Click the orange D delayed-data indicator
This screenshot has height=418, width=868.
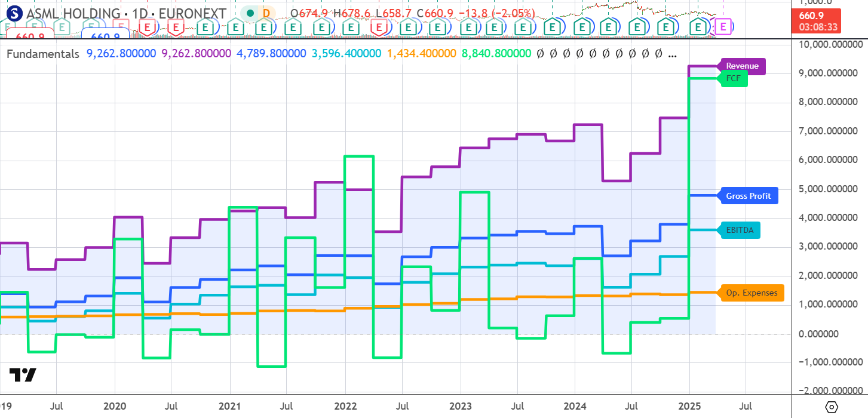click(x=266, y=13)
